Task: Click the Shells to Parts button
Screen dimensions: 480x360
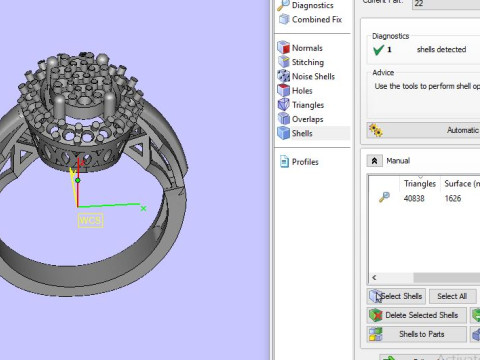Action: pos(416,334)
